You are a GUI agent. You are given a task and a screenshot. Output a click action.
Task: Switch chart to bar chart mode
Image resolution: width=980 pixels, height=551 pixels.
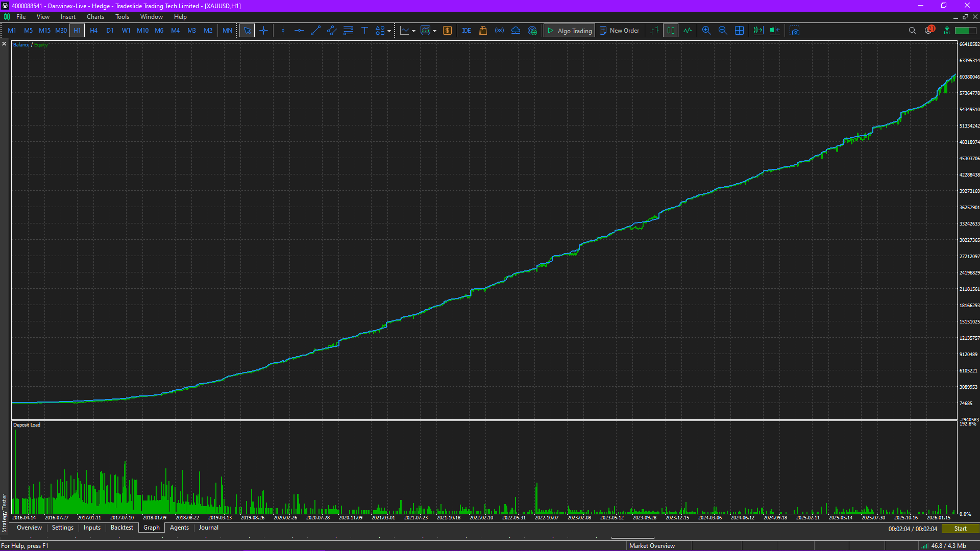tap(654, 31)
